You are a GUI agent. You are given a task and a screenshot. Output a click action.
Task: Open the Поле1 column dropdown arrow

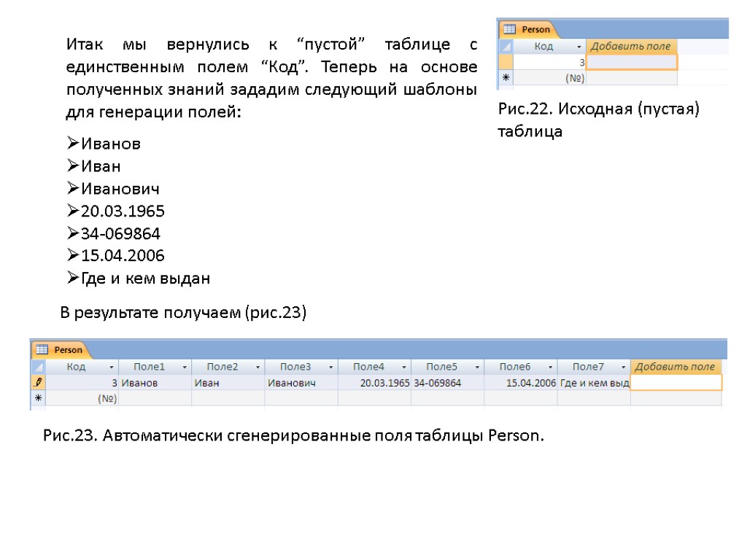(x=185, y=367)
